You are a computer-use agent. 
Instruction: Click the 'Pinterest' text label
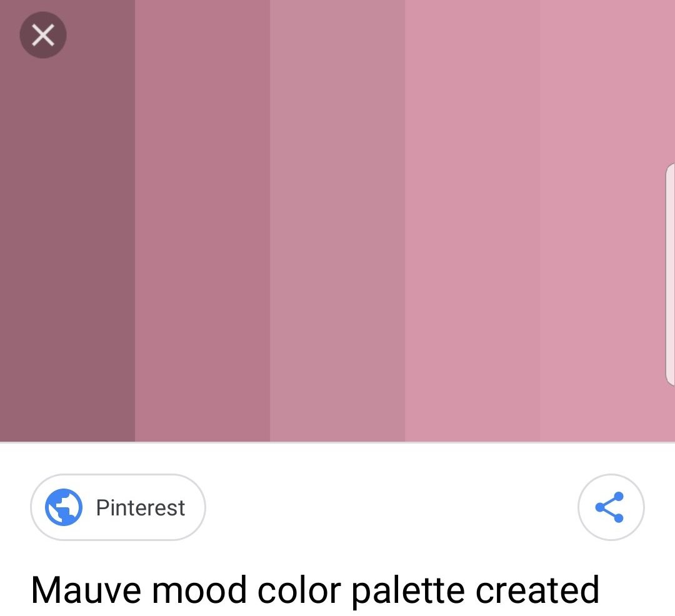[141, 507]
